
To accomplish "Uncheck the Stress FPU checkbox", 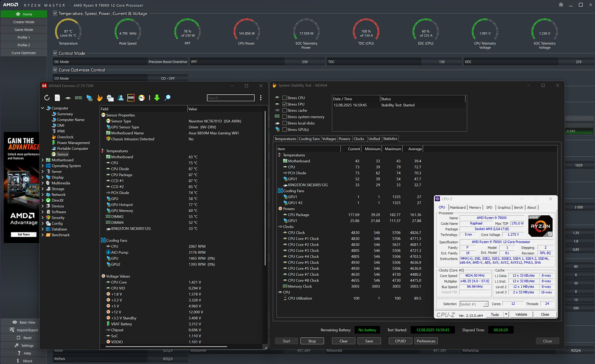I will [284, 104].
